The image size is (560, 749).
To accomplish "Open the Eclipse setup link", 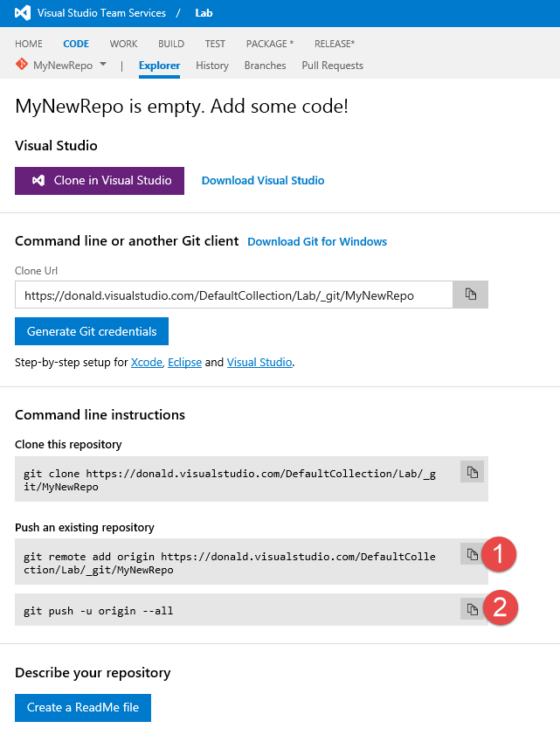I will point(184,363).
